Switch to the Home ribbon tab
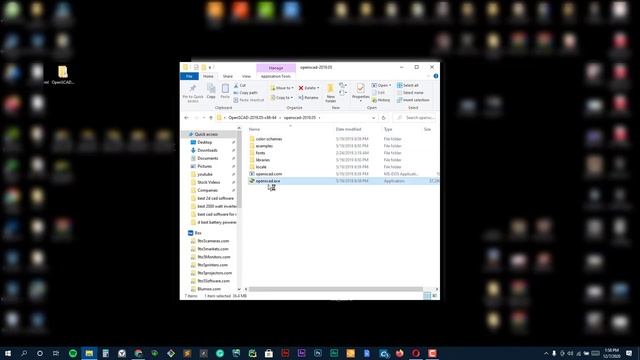This screenshot has width=640, height=360. (x=208, y=76)
